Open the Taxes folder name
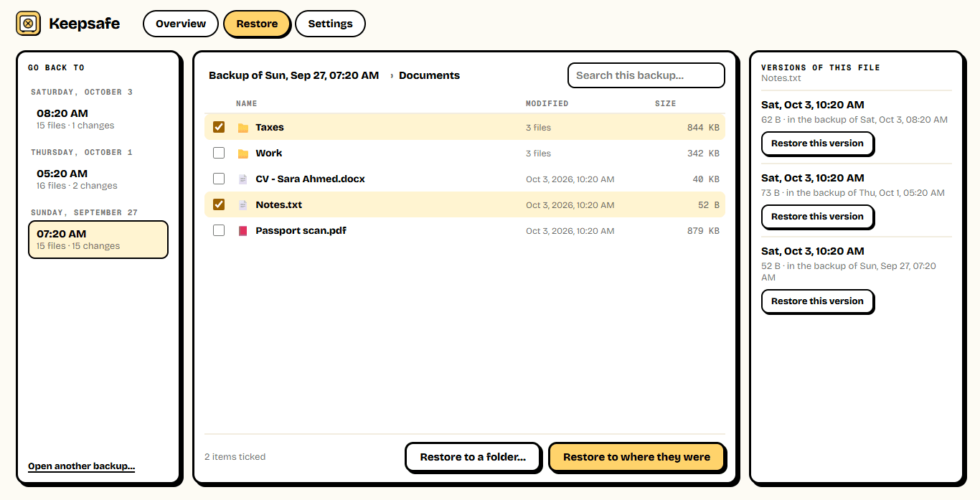980x500 pixels. click(x=270, y=128)
